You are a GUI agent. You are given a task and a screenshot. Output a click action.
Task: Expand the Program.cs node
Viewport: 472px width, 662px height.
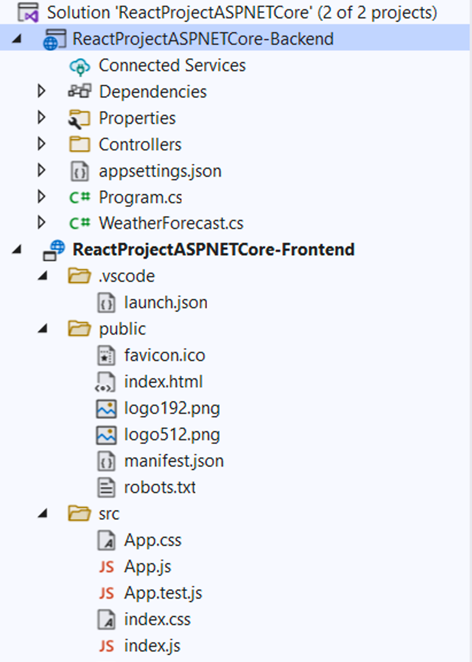coord(41,196)
